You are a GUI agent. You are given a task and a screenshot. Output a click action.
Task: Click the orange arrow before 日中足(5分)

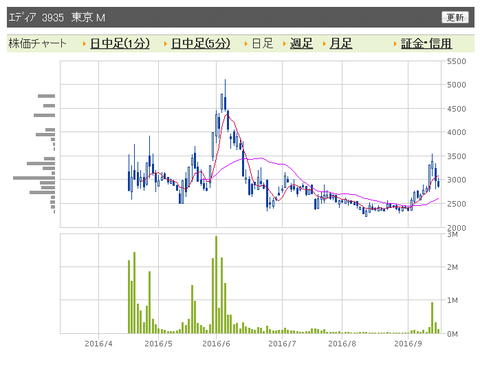[x=165, y=44]
